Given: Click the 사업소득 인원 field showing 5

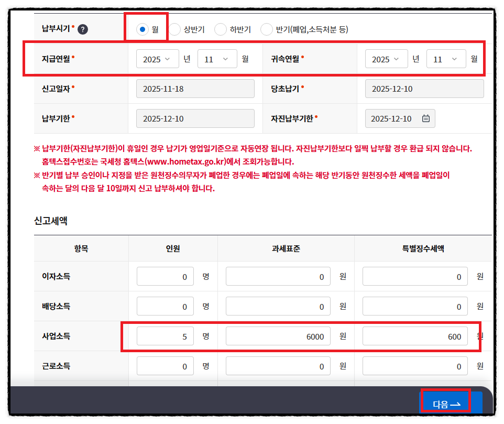Looking at the screenshot, I should 165,336.
